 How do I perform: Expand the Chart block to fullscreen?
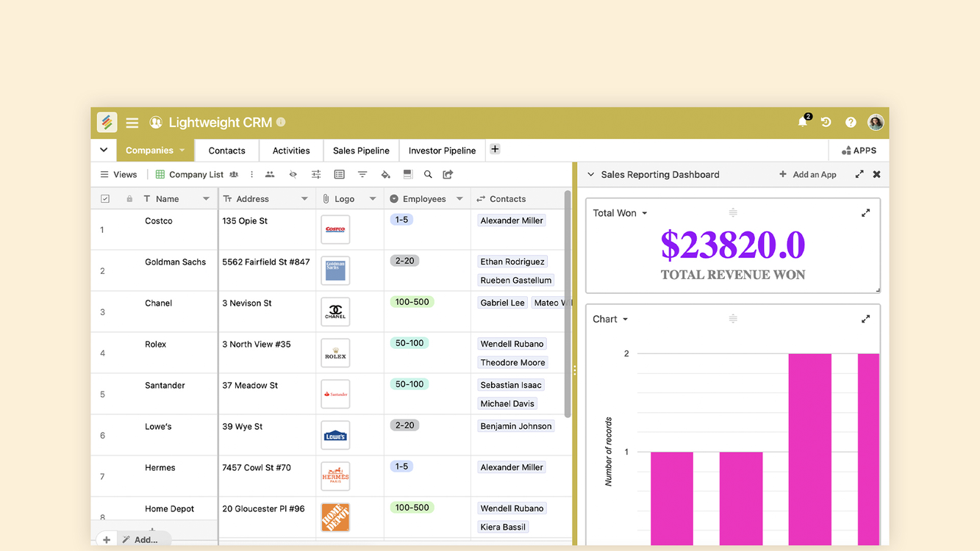coord(866,319)
